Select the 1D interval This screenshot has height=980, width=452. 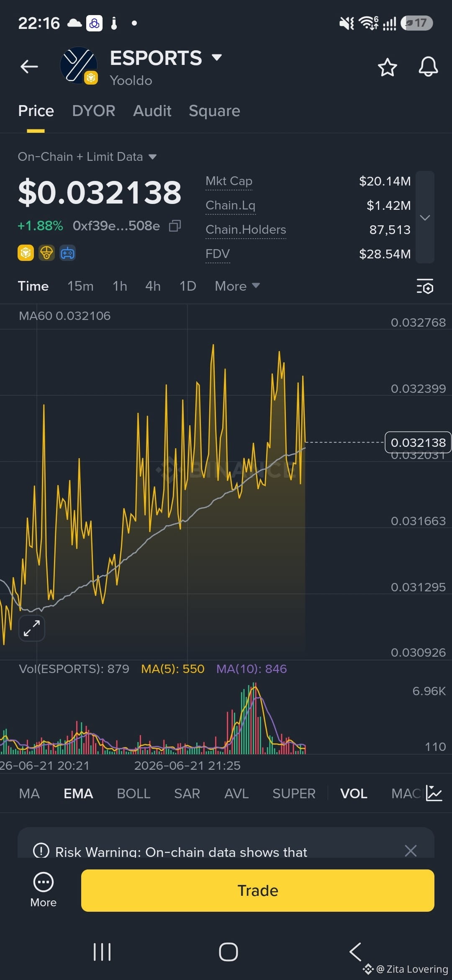[188, 286]
